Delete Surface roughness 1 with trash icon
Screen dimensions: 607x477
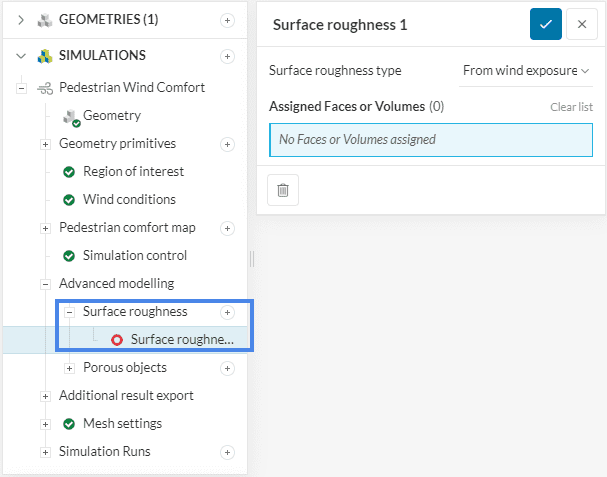click(x=283, y=189)
